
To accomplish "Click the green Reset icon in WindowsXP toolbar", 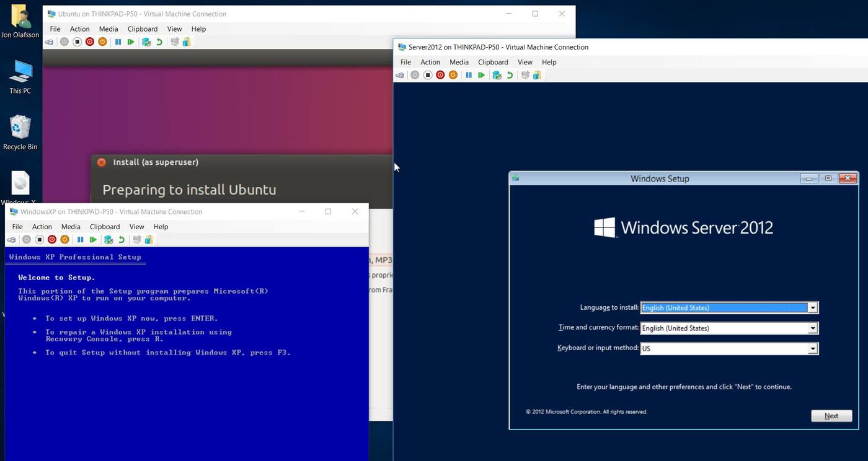I will point(93,240).
